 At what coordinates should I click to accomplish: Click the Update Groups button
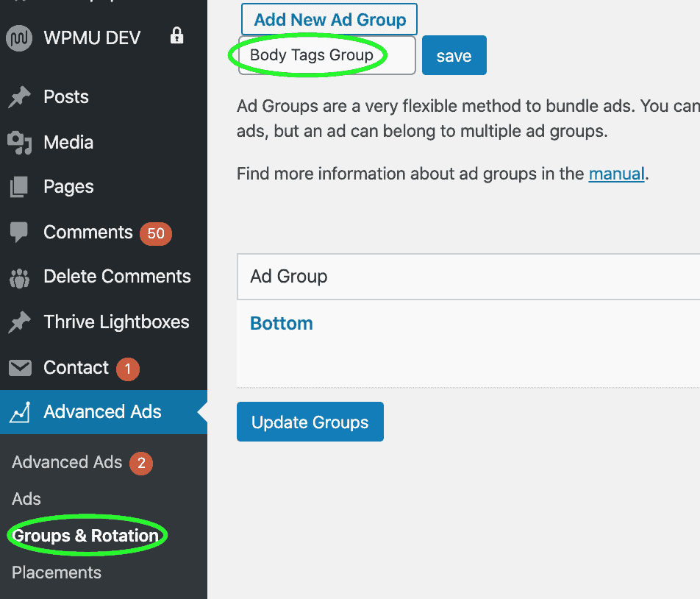coord(310,422)
